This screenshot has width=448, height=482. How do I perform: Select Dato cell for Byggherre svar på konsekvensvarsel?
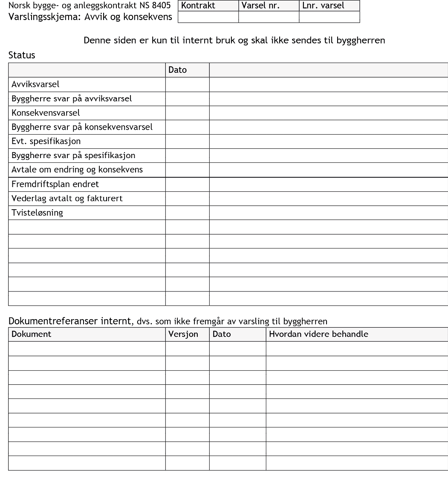pyautogui.click(x=187, y=127)
